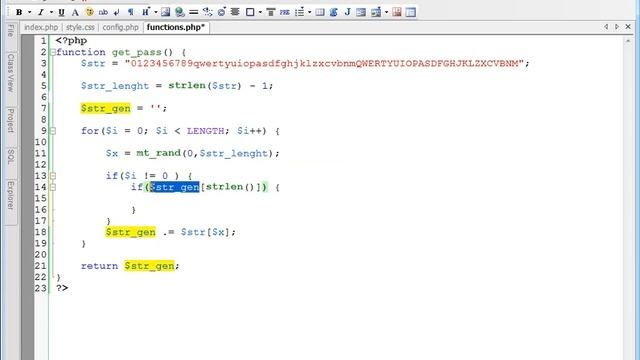
Task: Insert table with the table icon
Action: [x=320, y=12]
